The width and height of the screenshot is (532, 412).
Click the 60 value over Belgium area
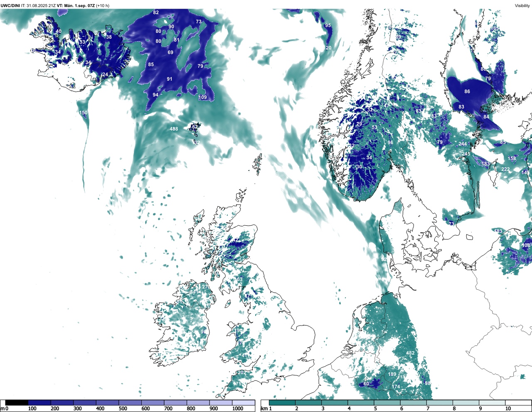[366, 384]
